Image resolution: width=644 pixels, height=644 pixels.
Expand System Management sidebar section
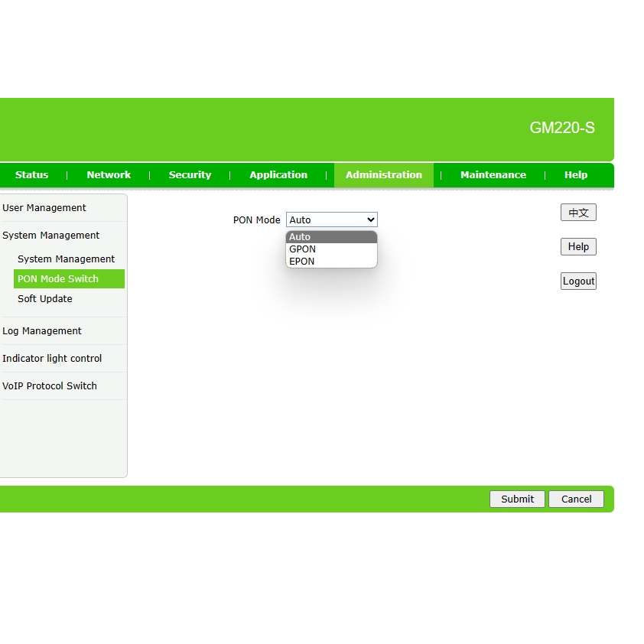pos(50,236)
